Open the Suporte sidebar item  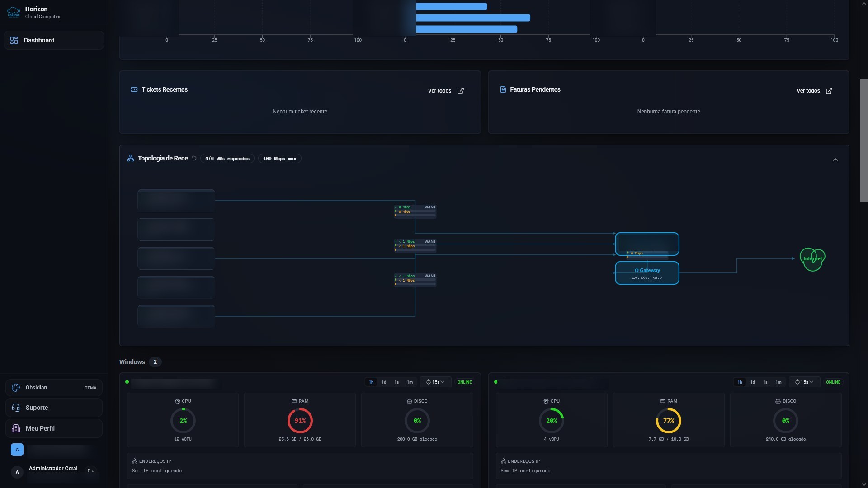click(x=54, y=408)
